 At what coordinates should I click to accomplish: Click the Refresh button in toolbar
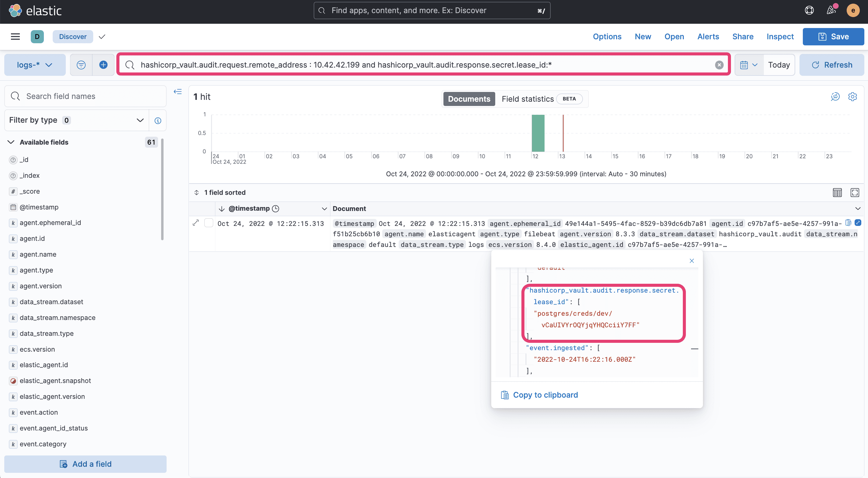(831, 65)
